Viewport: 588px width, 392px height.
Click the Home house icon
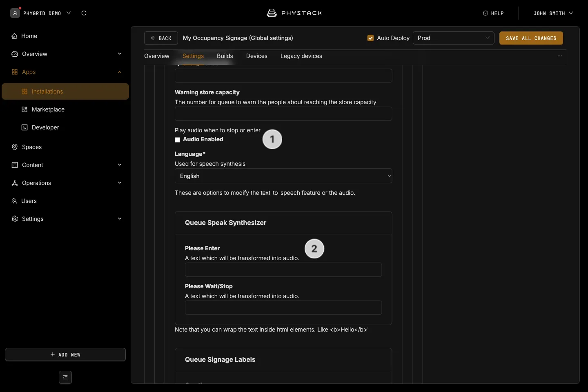[15, 36]
